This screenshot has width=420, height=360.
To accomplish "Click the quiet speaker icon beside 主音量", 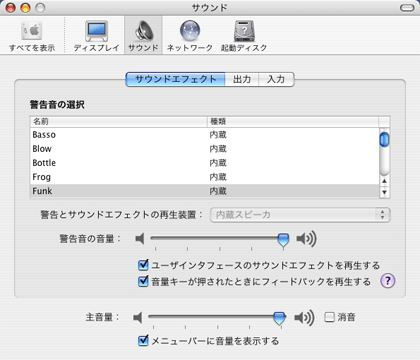I will tap(138, 317).
